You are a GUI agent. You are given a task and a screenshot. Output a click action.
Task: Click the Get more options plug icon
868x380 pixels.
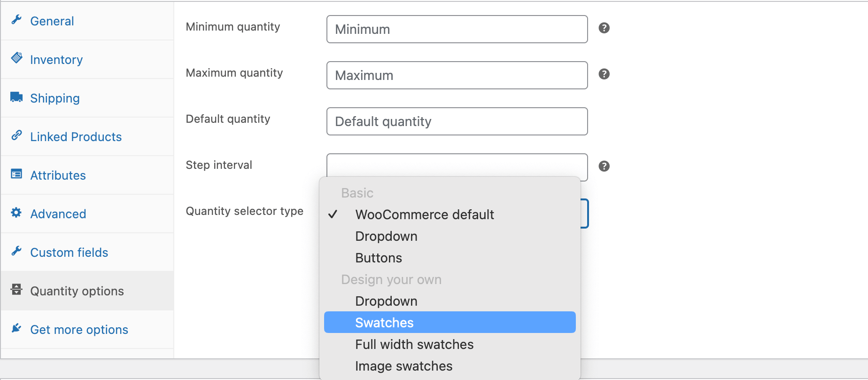(x=16, y=328)
